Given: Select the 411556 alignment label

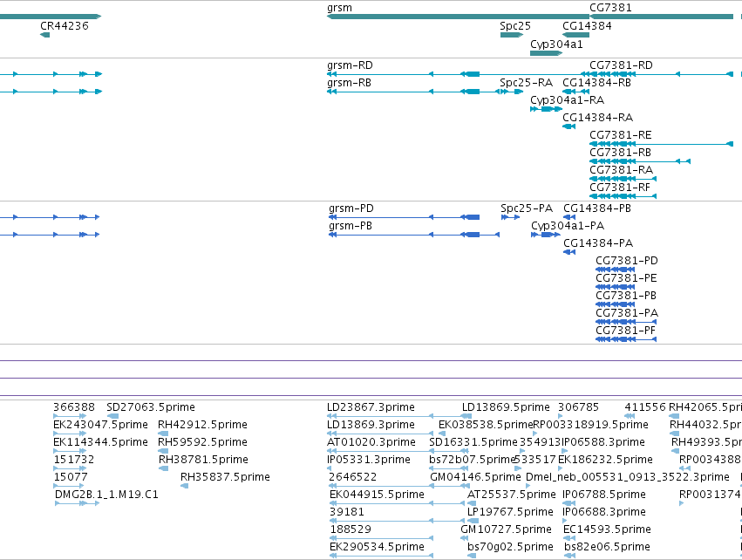Looking at the screenshot, I should point(645,407).
